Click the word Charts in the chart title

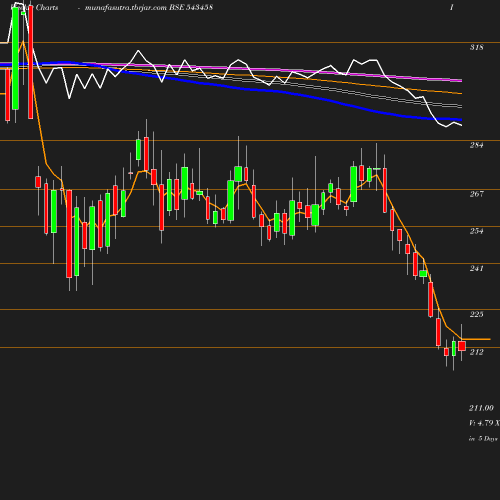click(x=47, y=7)
